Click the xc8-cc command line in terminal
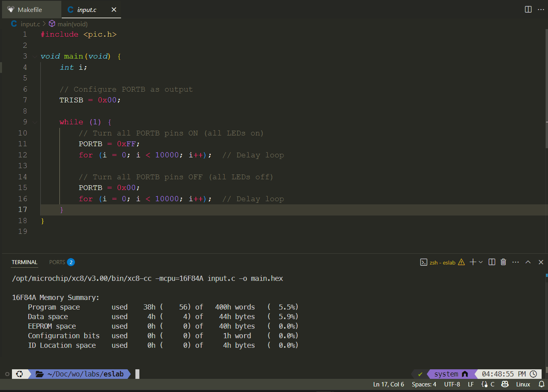Screen dimensions: 548x392 (x=147, y=278)
